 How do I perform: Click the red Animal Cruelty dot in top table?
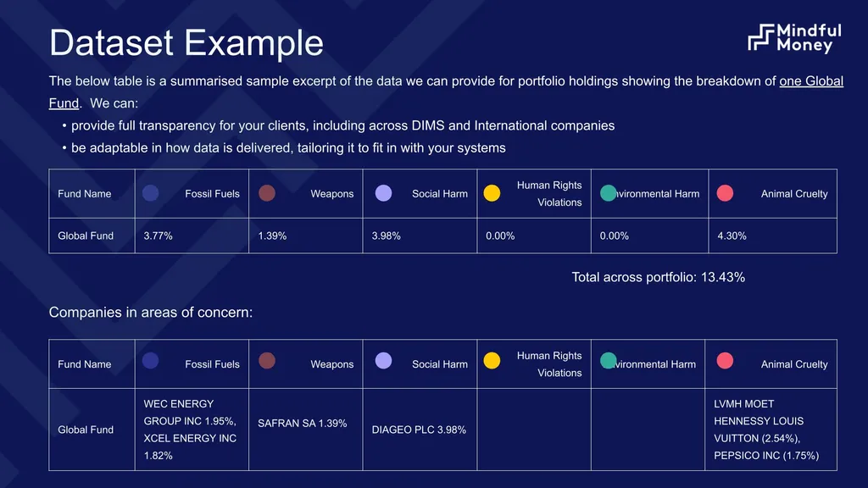(x=726, y=193)
